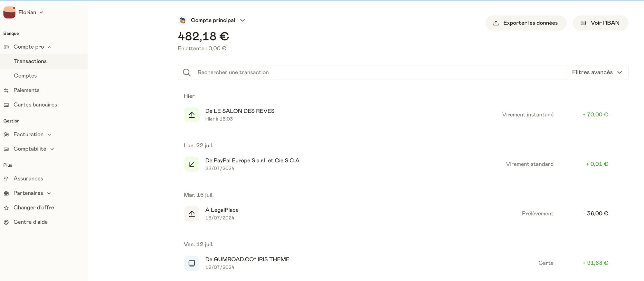This screenshot has width=644, height=281.
Task: Open Comptes in the sidebar
Action: point(25,76)
